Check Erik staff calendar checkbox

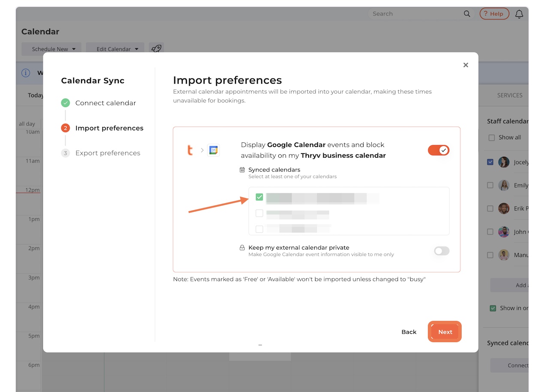[x=490, y=208]
